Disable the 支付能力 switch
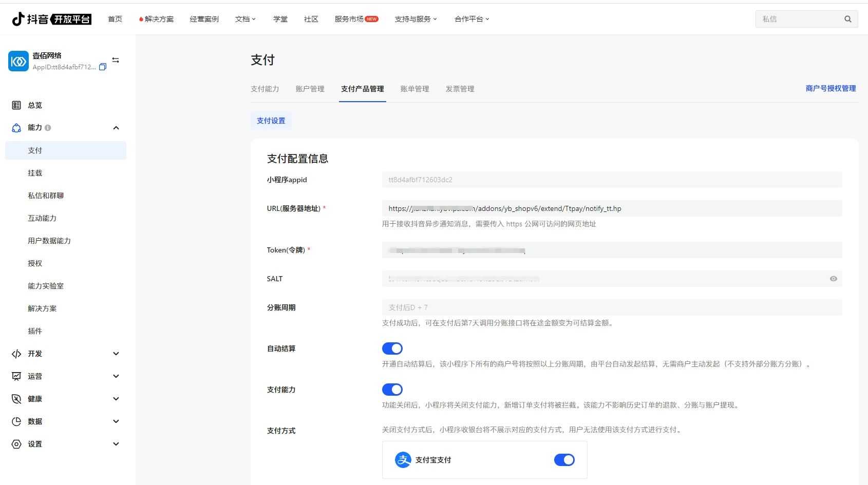 point(392,390)
